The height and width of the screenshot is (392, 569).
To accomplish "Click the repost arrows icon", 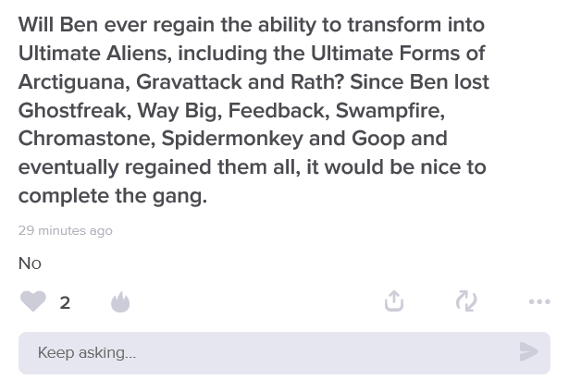I will point(466,301).
